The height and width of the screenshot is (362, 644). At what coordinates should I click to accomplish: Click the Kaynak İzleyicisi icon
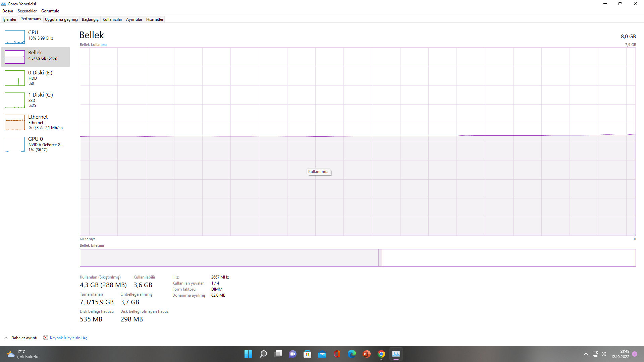(46, 338)
